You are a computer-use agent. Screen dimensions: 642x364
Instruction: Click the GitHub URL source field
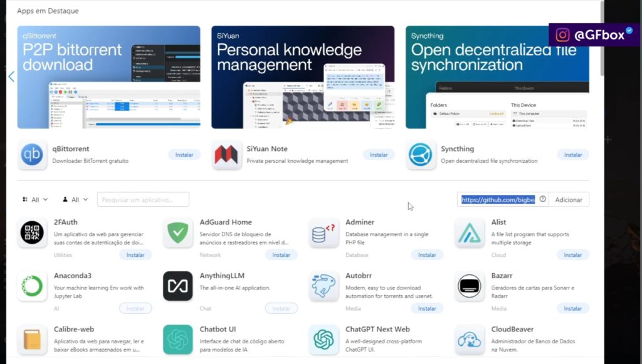click(498, 199)
